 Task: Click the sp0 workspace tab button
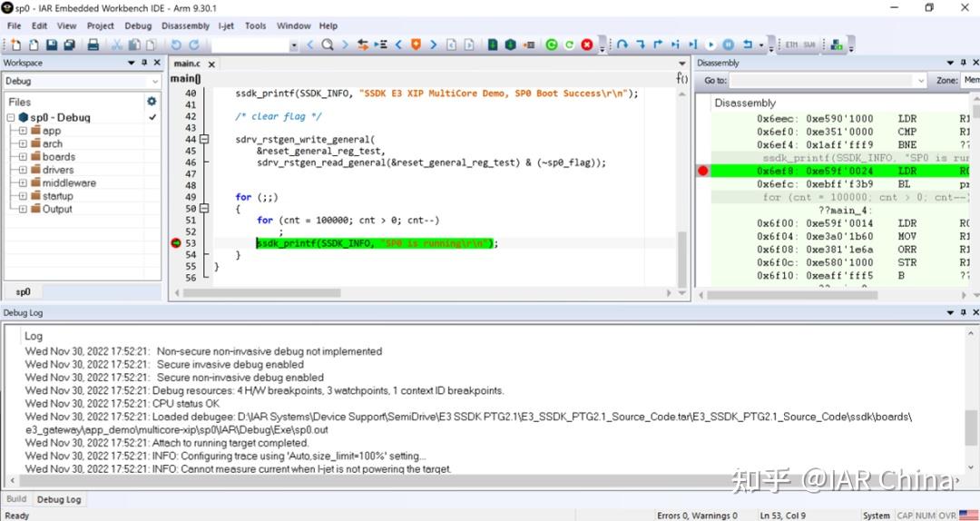(23, 292)
